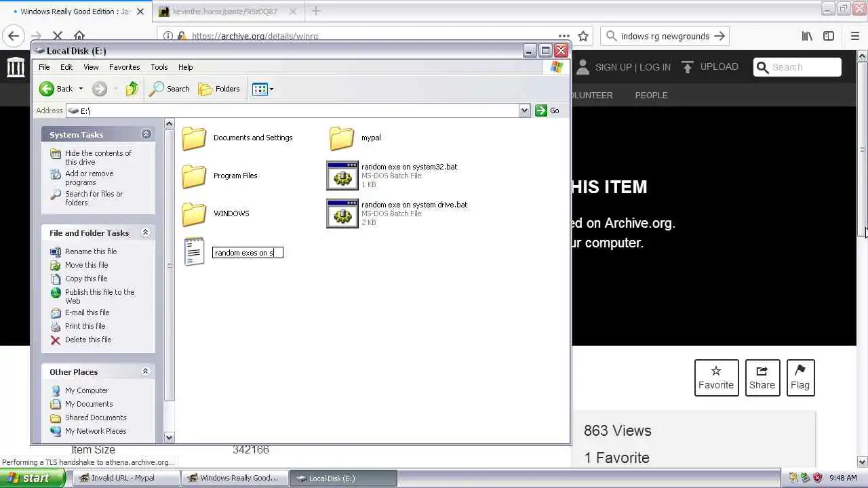Click Add or remove programs
The width and height of the screenshot is (868, 488).
click(89, 178)
